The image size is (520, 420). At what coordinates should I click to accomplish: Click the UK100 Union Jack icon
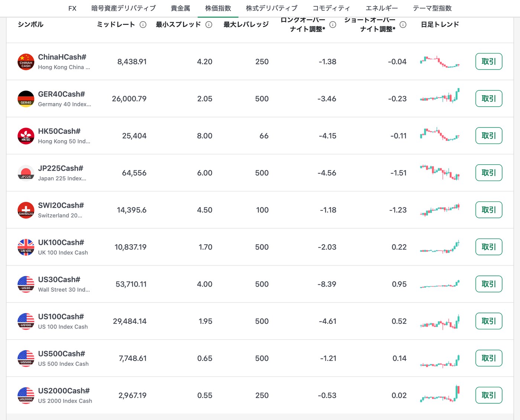[26, 247]
